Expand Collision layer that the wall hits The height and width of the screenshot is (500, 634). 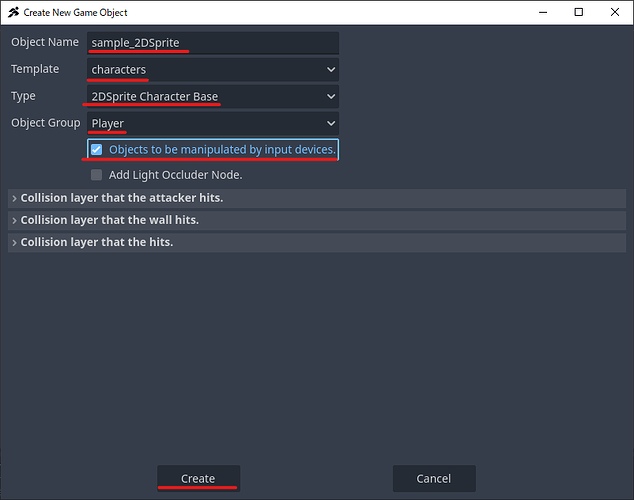(109, 220)
